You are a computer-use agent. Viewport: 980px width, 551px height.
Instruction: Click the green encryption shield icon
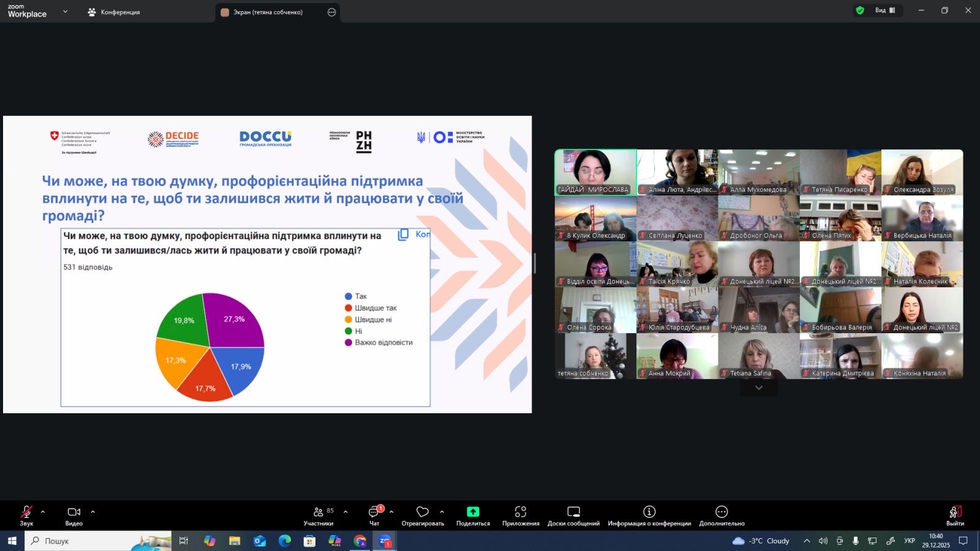point(860,10)
